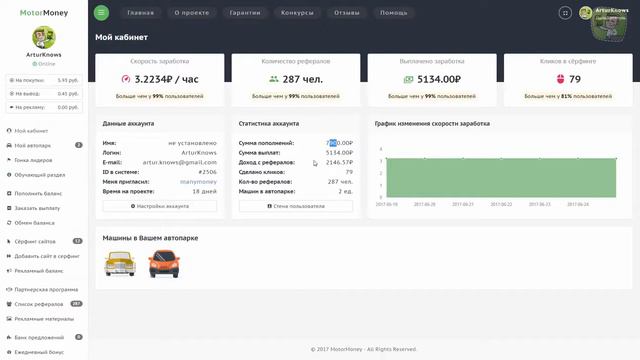Image resolution: width=640 pixels, height=360 pixels.
Task: Click the Настройки аккаунта button
Action: click(x=160, y=206)
